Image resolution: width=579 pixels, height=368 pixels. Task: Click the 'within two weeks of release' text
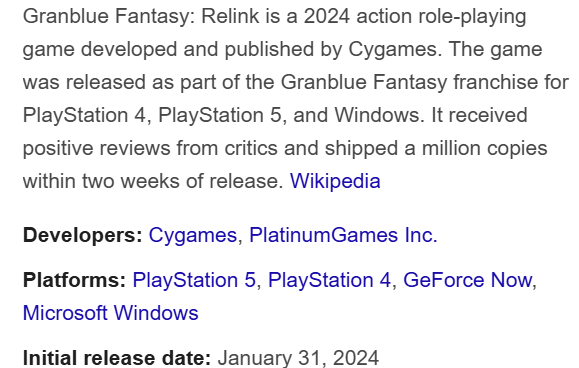(x=153, y=181)
